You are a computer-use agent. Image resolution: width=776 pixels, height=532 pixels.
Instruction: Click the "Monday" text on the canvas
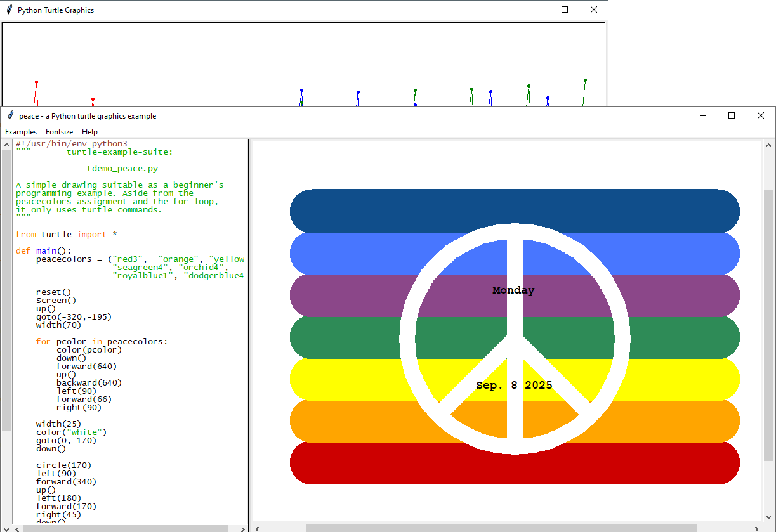[x=513, y=290]
